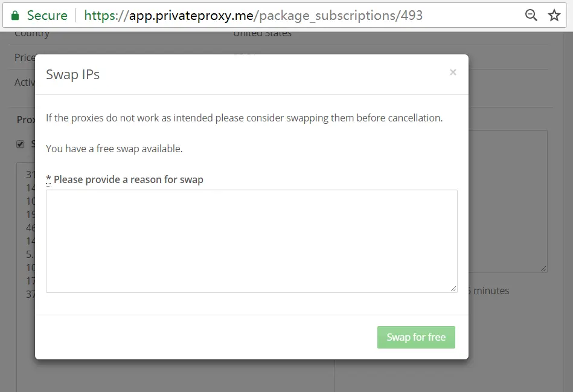Click the textarea resize handle corner
Viewport: 573px width, 392px height.
click(x=454, y=288)
